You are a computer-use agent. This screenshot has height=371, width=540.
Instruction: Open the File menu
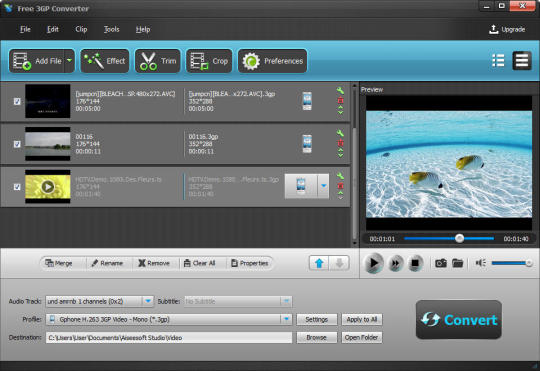(x=25, y=29)
